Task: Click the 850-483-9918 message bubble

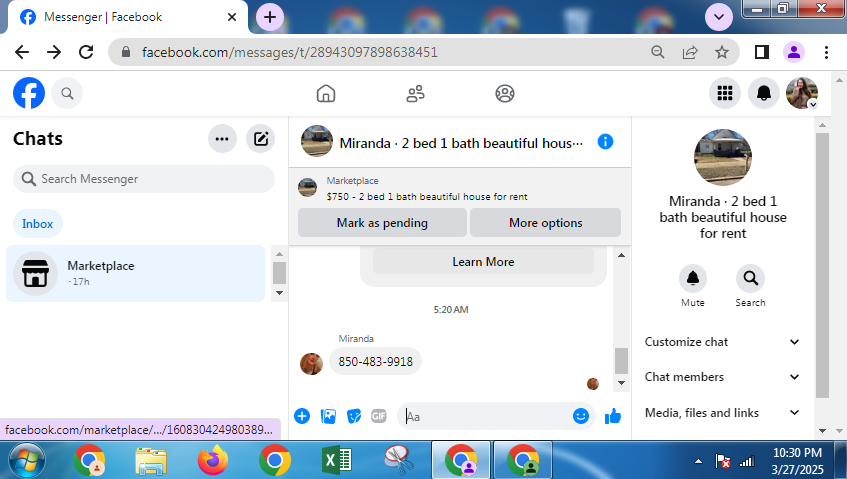Action: (x=375, y=361)
